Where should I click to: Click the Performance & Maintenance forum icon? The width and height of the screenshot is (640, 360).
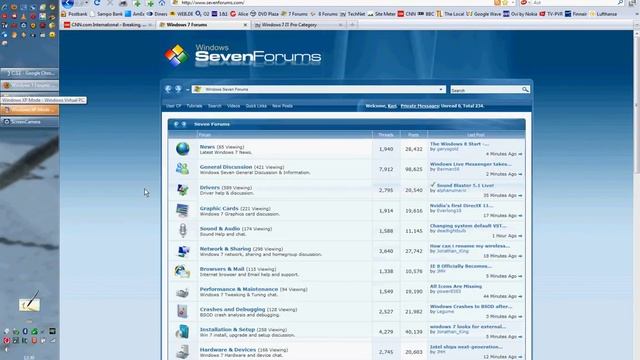(182, 292)
